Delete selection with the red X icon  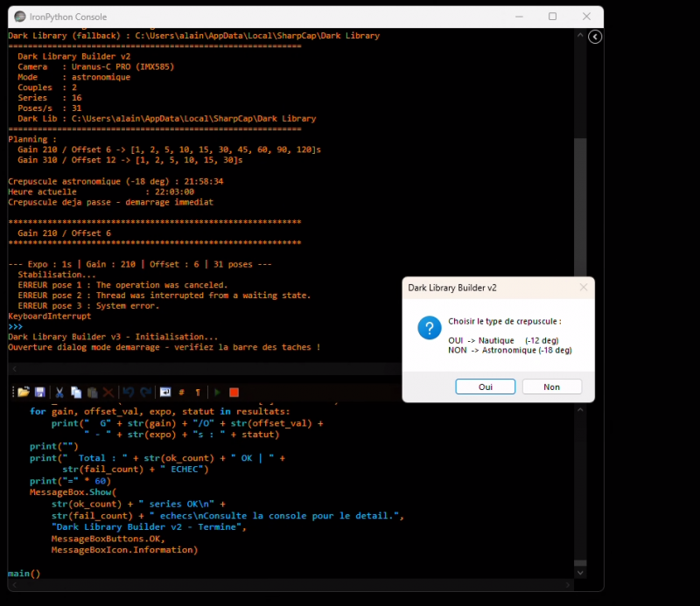(x=108, y=393)
